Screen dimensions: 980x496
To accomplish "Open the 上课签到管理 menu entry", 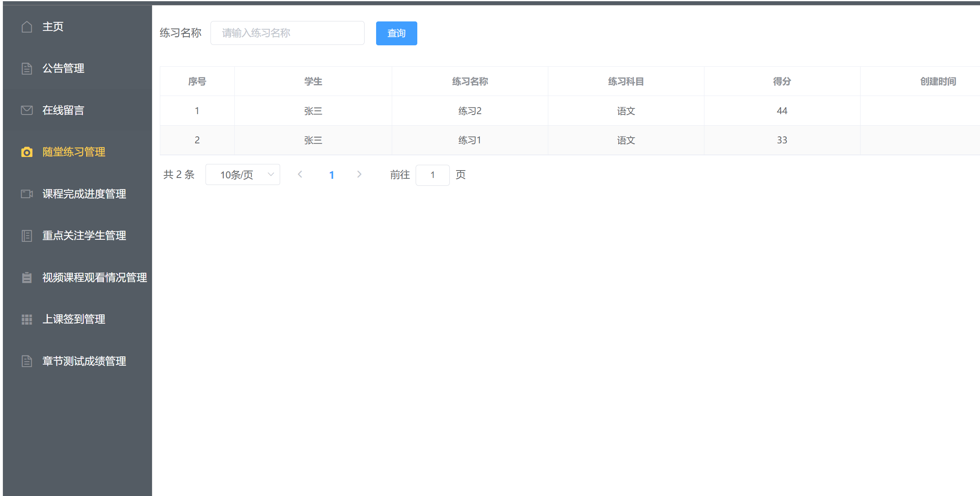I will (74, 319).
